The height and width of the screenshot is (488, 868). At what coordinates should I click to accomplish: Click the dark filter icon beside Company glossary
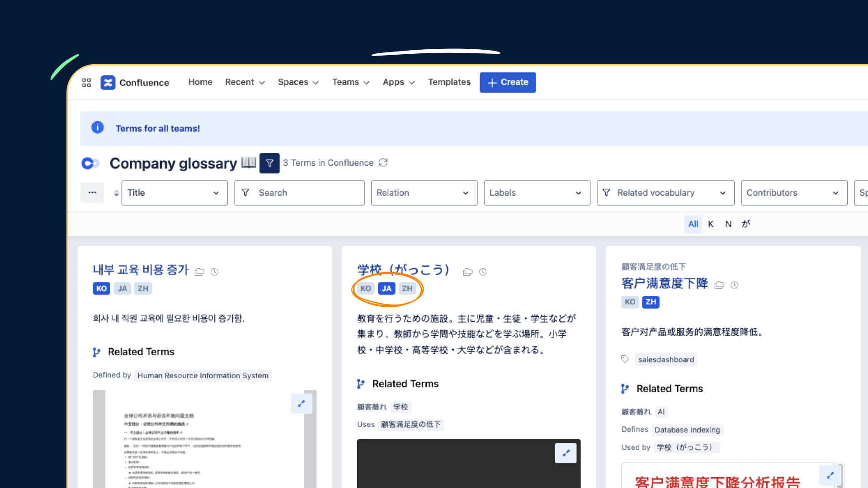pos(269,163)
